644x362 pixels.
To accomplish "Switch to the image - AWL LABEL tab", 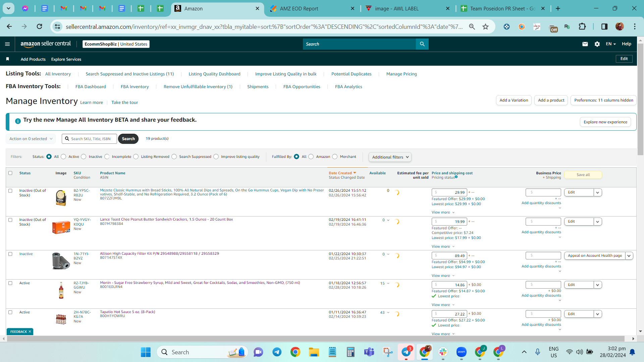I will tap(408, 8).
